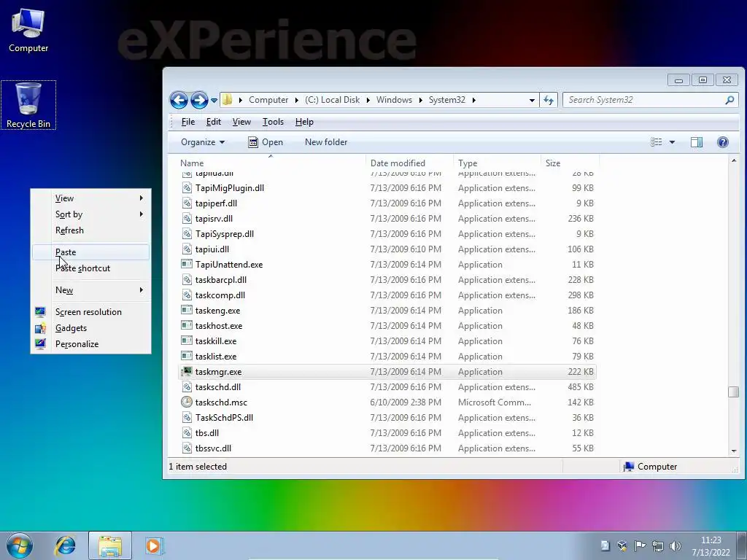
Task: Open the Computer desktop icon
Action: [x=28, y=31]
